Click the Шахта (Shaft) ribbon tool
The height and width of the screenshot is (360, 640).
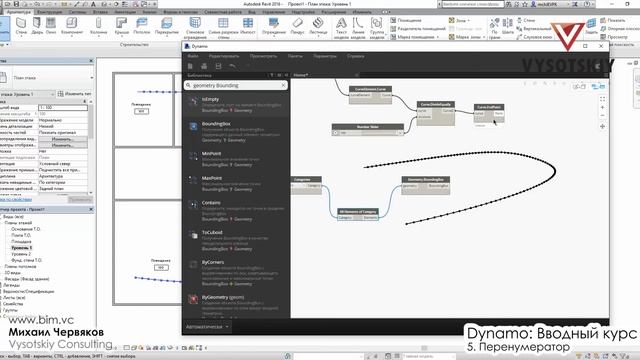507,26
